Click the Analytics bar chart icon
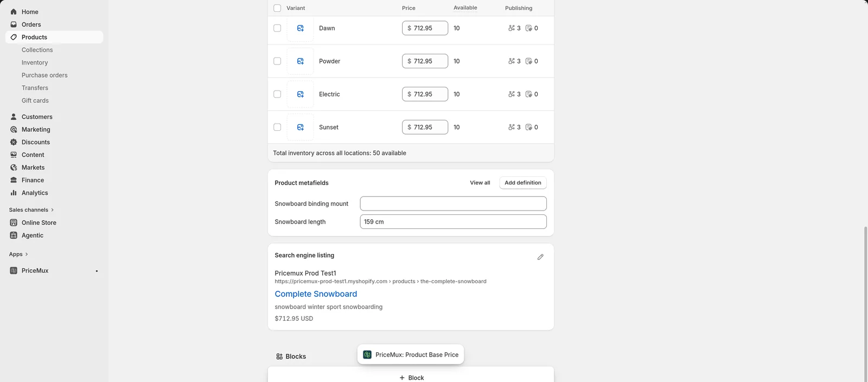The image size is (868, 382). click(14, 193)
